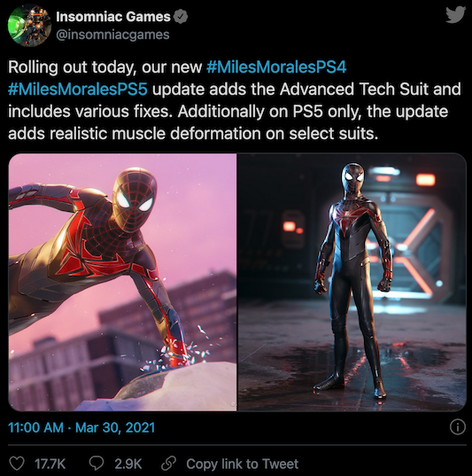Open the Insomniac Games profile avatar
The image size is (472, 476).
29,25
